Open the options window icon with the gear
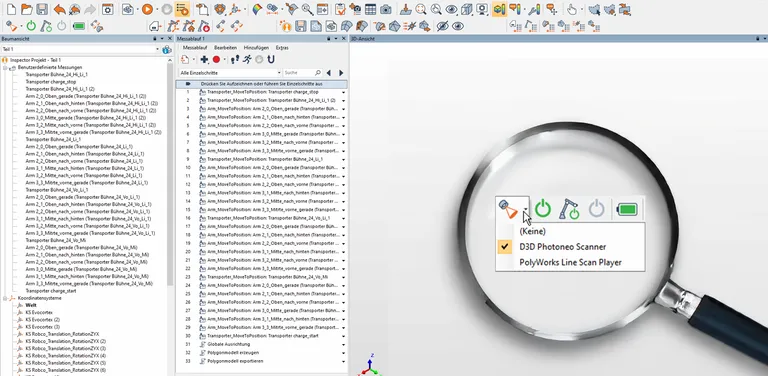The image size is (768, 376). tap(108, 9)
